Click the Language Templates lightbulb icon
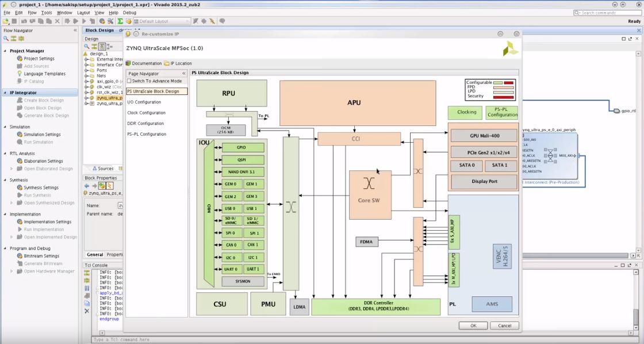 (20, 74)
